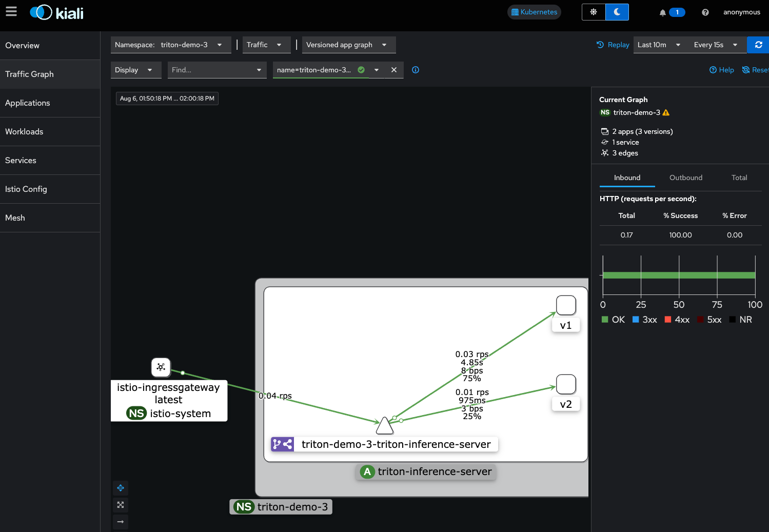Select the triton-inference-server app box label
This screenshot has height=532, width=769.
(426, 471)
